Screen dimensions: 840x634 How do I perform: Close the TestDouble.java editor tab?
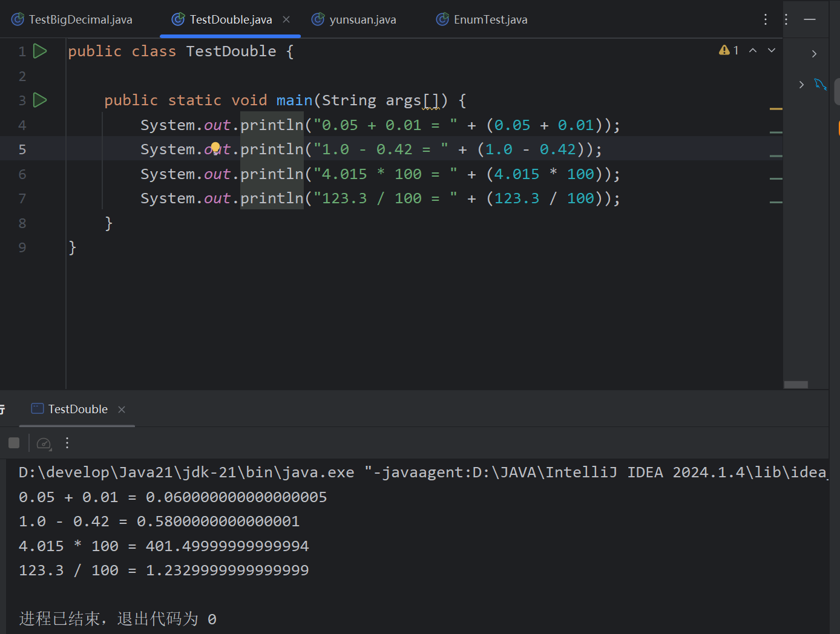pyautogui.click(x=286, y=19)
